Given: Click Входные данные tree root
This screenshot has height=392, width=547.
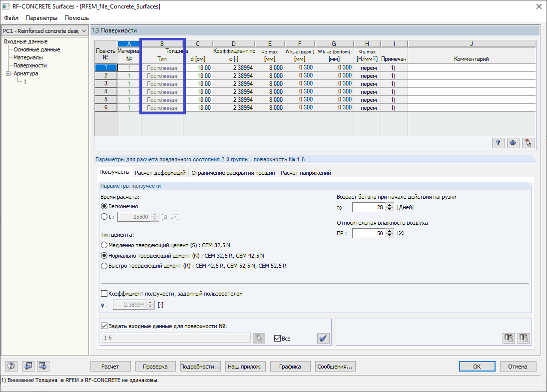Looking at the screenshot, I should coord(26,41).
